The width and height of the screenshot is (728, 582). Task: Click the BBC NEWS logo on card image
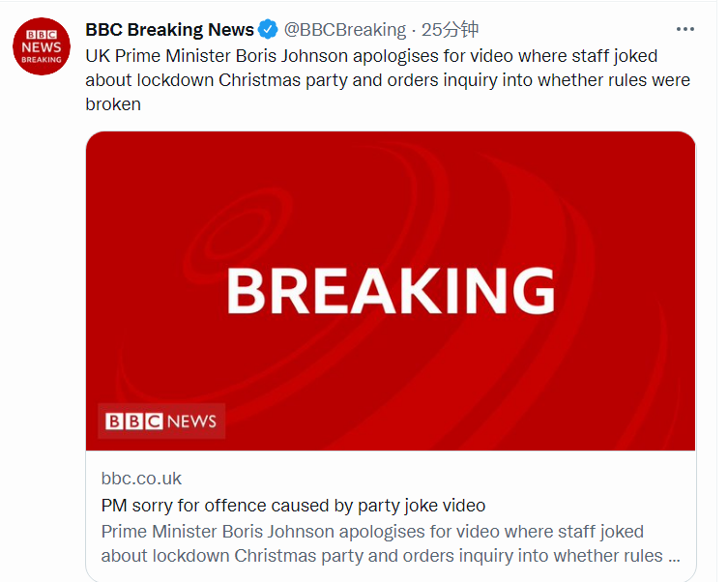[161, 422]
